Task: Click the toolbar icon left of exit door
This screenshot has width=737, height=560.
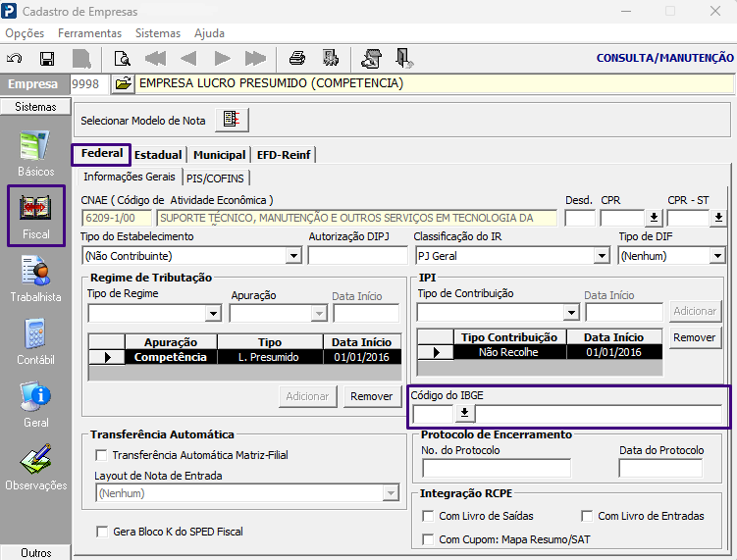Action: [x=371, y=58]
